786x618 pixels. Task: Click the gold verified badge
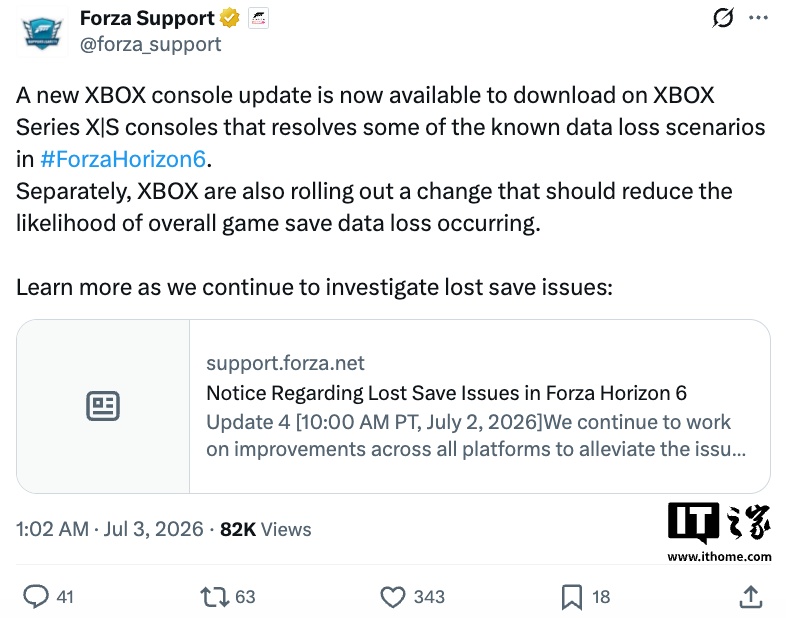[x=230, y=19]
